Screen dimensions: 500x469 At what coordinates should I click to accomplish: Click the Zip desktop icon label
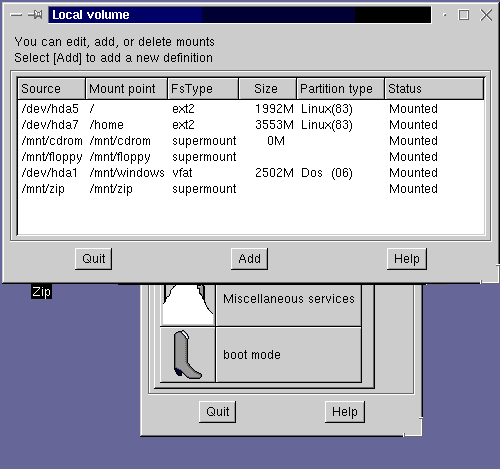(41, 292)
